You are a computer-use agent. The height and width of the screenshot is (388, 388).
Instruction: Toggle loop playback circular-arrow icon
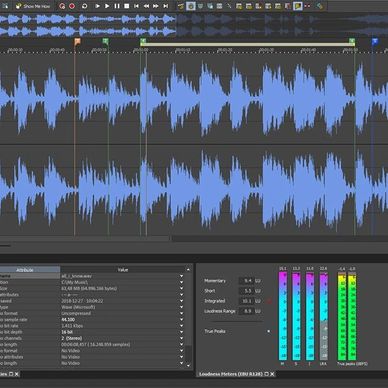(x=85, y=6)
